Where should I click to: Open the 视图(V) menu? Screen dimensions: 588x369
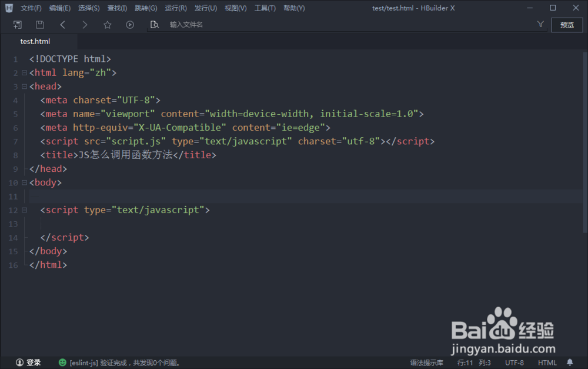[236, 8]
